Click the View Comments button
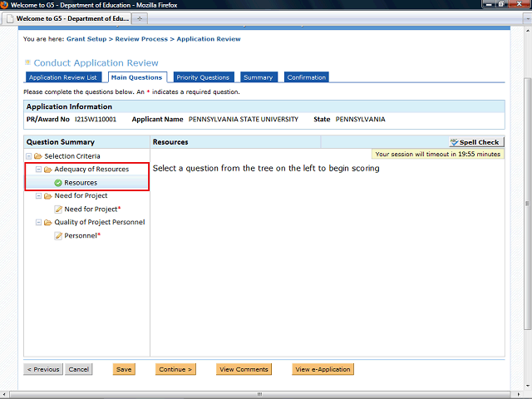The width and height of the screenshot is (532, 399). 244,369
